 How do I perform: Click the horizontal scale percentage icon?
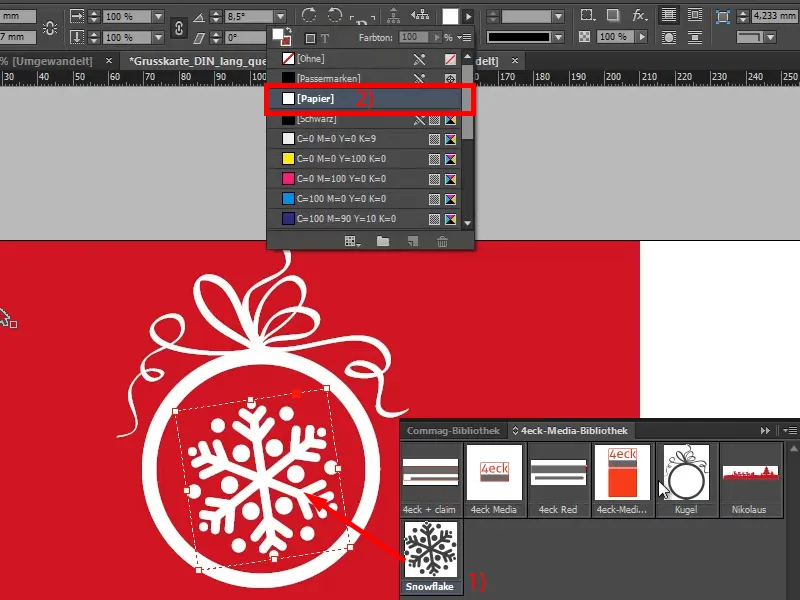click(x=77, y=16)
